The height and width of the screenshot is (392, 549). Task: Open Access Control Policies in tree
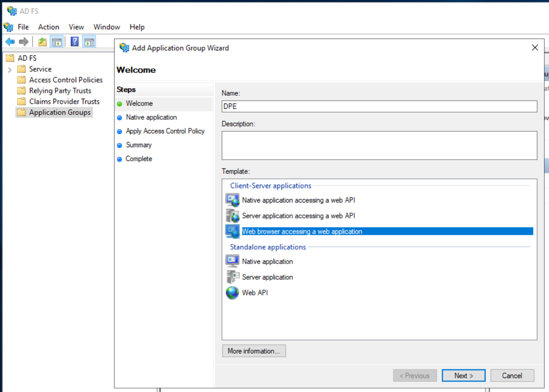click(65, 80)
